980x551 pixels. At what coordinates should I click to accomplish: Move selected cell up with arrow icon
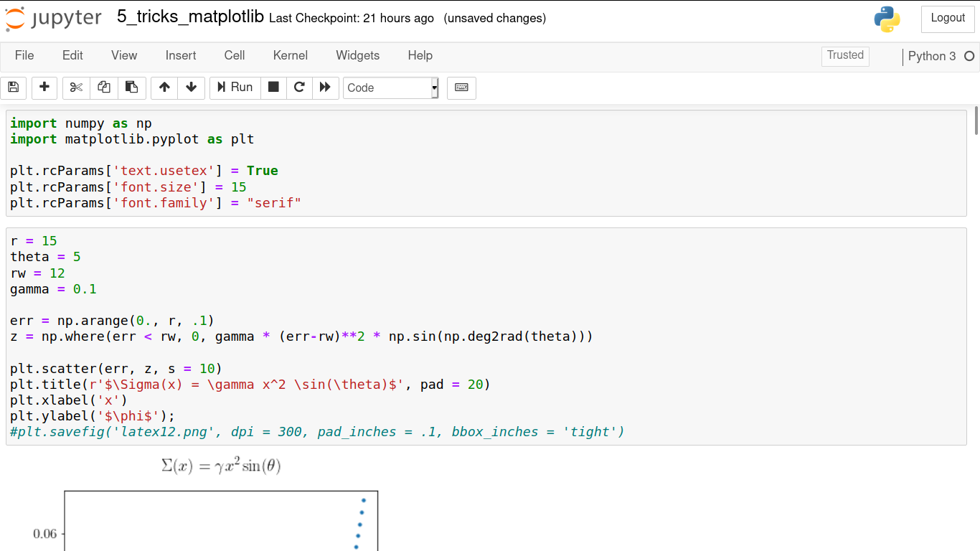pyautogui.click(x=164, y=88)
